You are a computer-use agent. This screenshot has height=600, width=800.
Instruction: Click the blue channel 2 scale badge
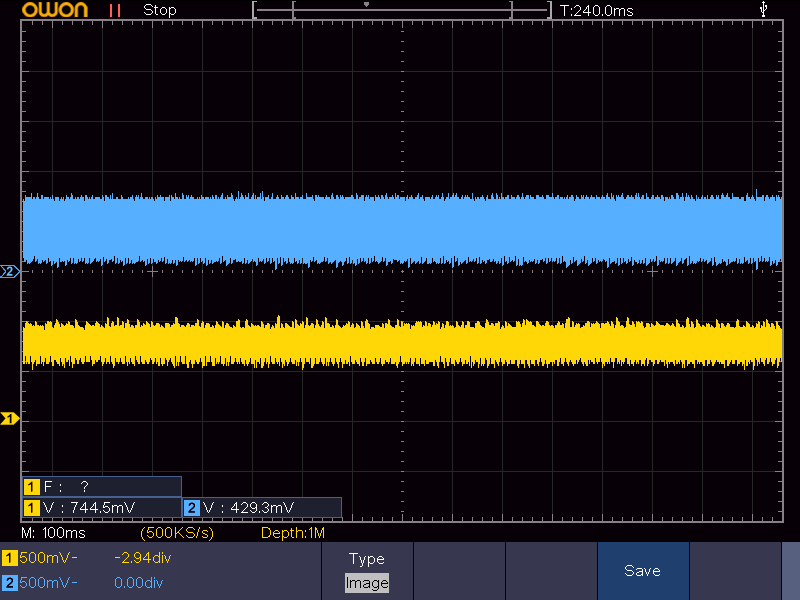click(x=9, y=583)
